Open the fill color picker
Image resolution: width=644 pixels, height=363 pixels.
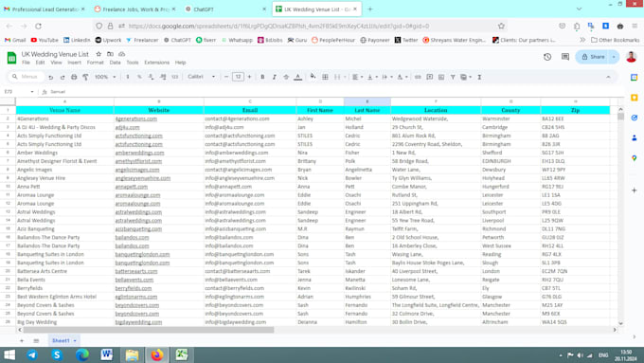click(x=313, y=77)
